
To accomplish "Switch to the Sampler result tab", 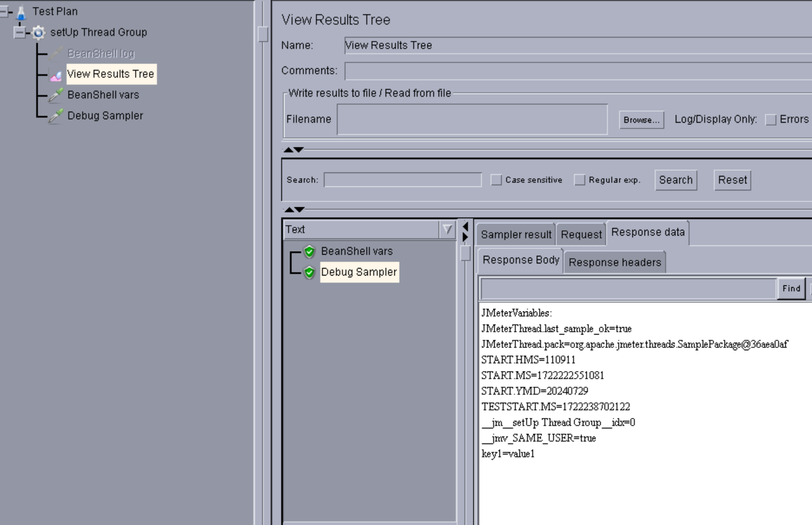I will coord(516,234).
